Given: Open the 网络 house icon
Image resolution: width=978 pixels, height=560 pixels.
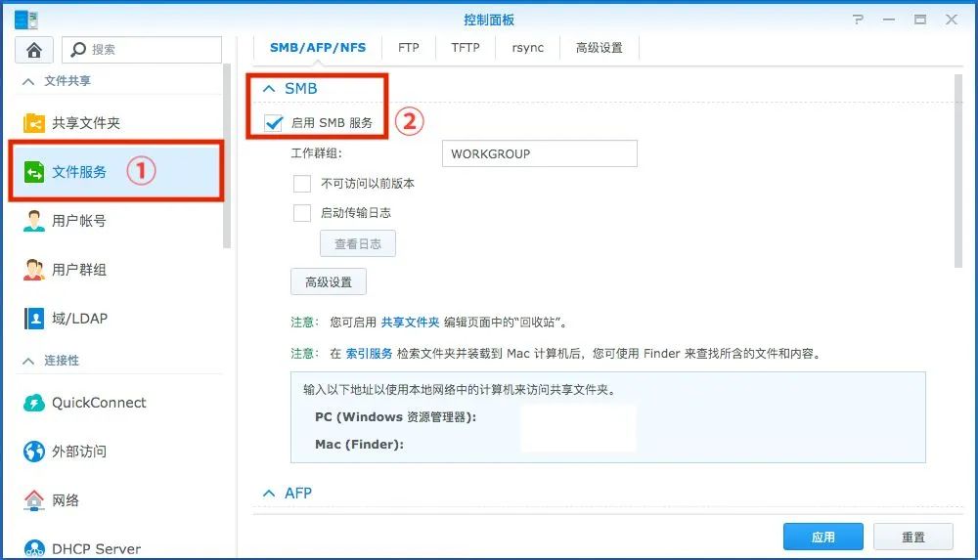Looking at the screenshot, I should (x=33, y=500).
